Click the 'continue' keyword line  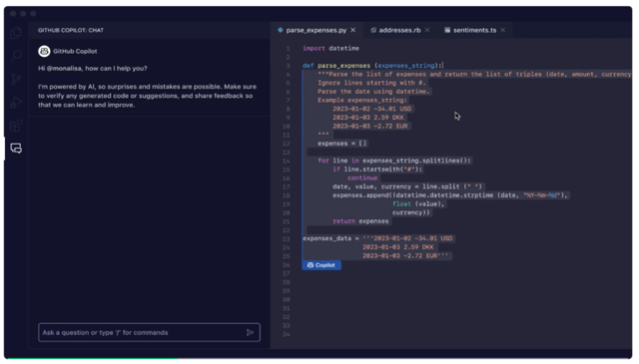point(362,178)
